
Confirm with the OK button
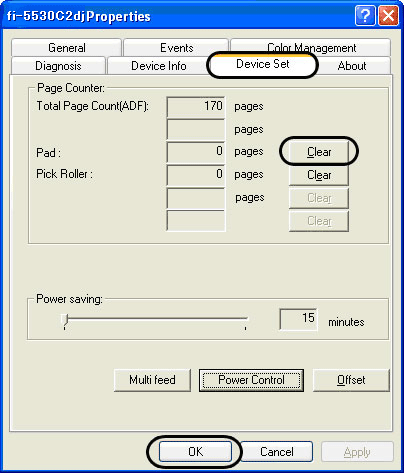(x=195, y=452)
